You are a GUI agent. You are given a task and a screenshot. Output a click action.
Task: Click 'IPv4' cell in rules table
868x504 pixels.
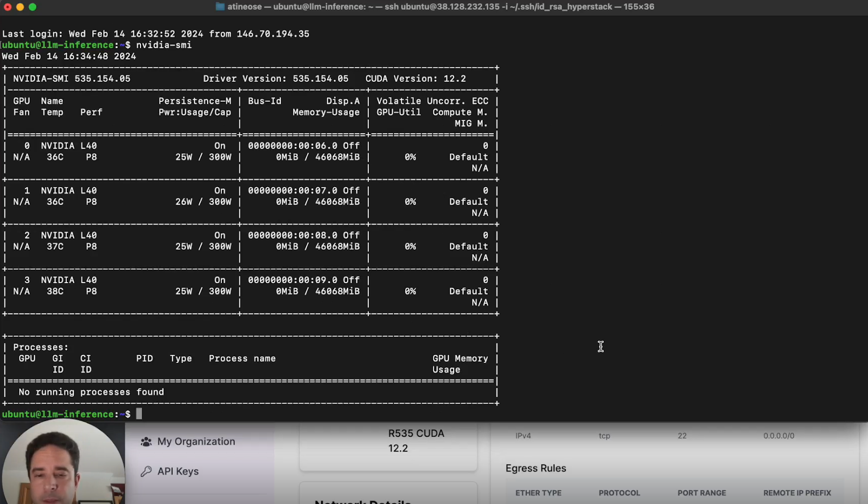pyautogui.click(x=523, y=436)
